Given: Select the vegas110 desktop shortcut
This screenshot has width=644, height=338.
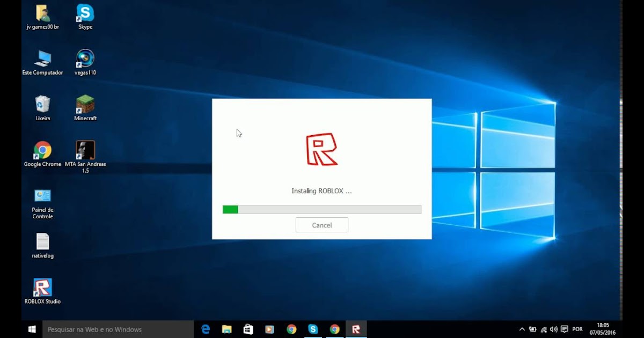Looking at the screenshot, I should (85, 63).
